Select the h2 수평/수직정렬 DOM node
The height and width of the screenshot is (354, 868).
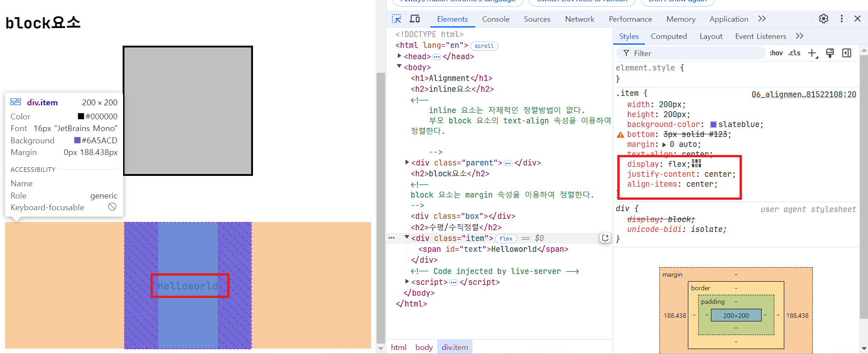pos(456,227)
